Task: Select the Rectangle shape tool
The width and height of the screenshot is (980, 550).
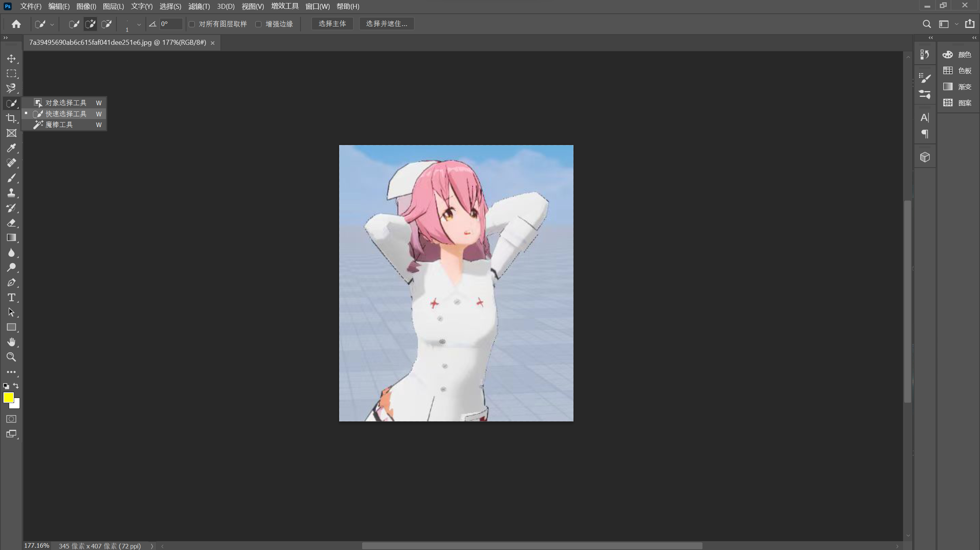Action: 11,327
